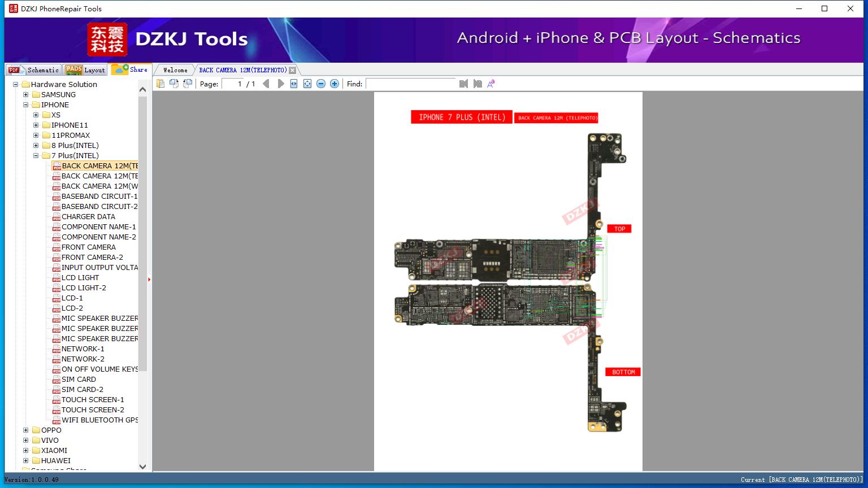This screenshot has width=868, height=488.
Task: Expand the 11PROMAX folder
Action: tap(36, 135)
